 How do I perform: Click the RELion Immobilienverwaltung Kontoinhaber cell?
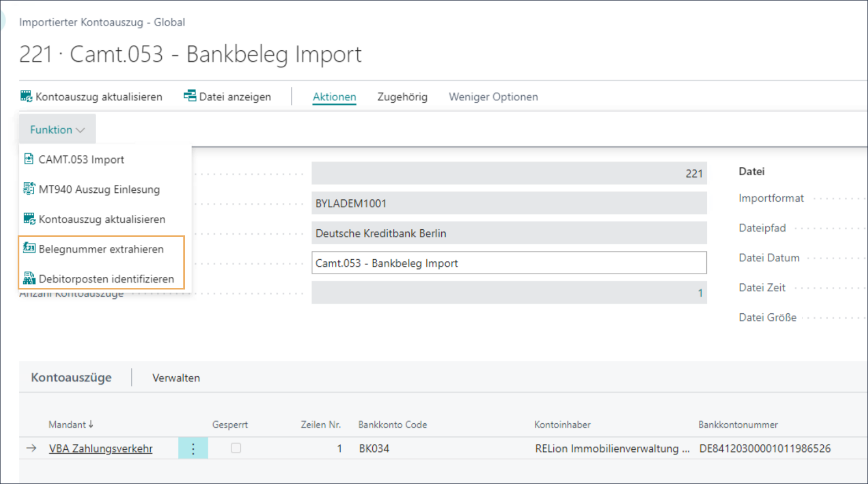612,449
